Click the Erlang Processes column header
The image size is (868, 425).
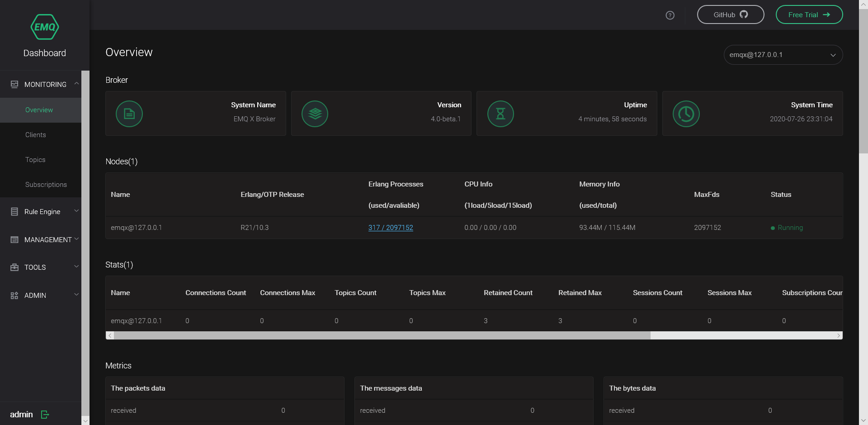coord(396,195)
